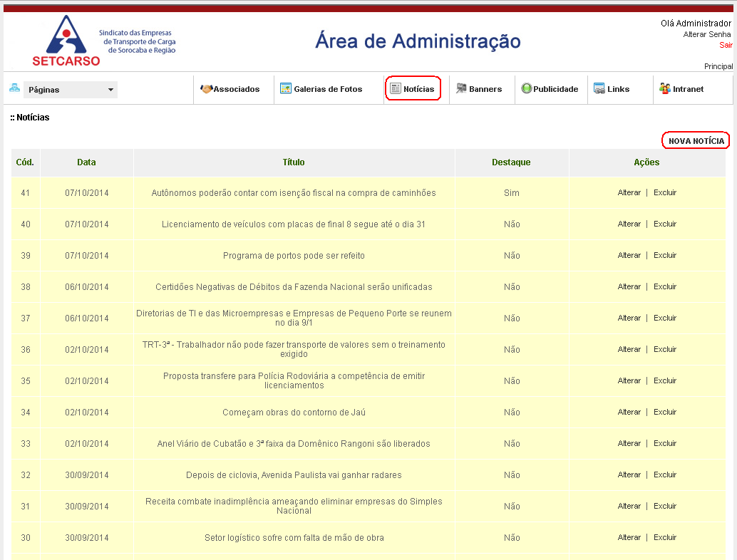Open the Banners menu item
Image resolution: width=737 pixels, height=560 pixels.
click(485, 89)
